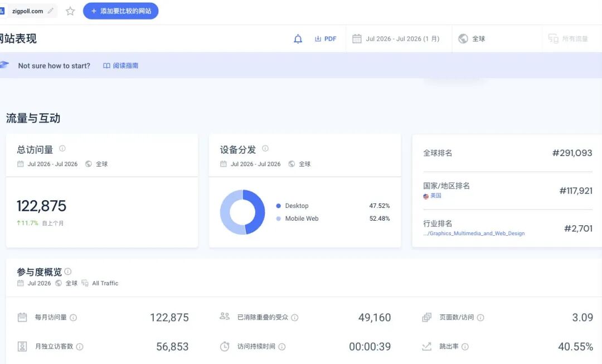Viewport: 602px width, 364px height.
Task: Click the pencil edit icon beside zigpoll.com
Action: 50,11
